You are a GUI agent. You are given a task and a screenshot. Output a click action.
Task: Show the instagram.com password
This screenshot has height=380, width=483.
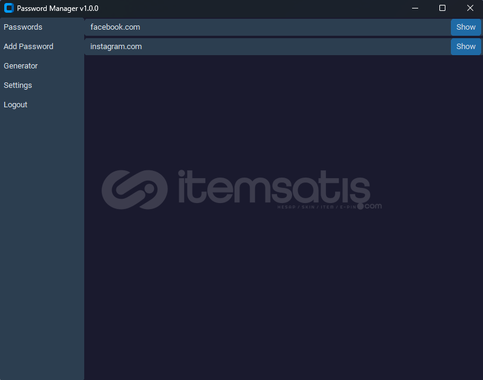point(466,46)
